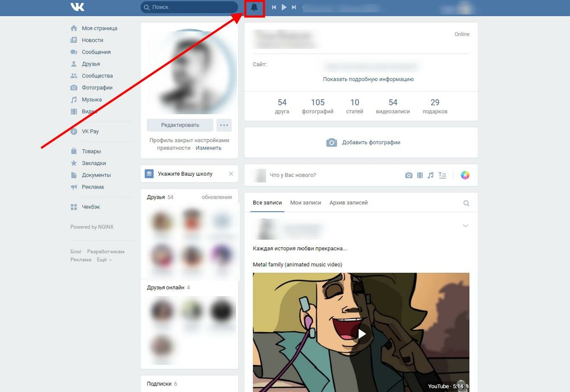Open the 105 фотографий counter
The image size is (570, 392).
318,106
